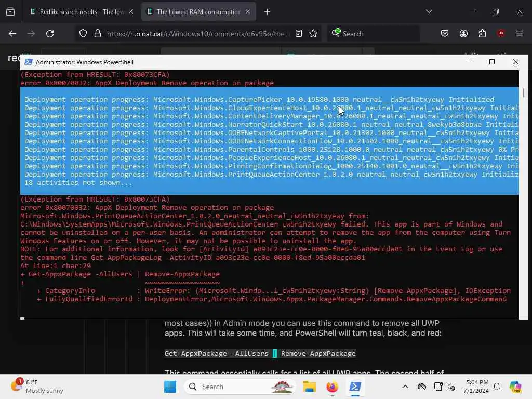Viewport: 532px width, 399px height.
Task: Open the Pocket save icon
Action: coord(445,34)
